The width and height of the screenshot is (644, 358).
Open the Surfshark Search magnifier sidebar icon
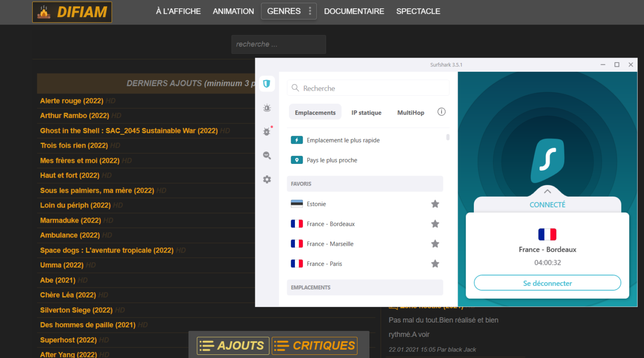point(267,156)
